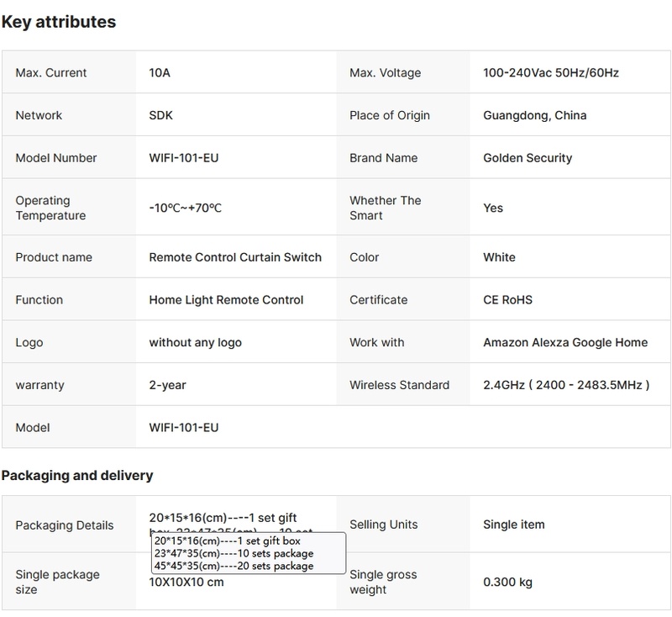
Task: Select the SDK network value
Action: 161,115
